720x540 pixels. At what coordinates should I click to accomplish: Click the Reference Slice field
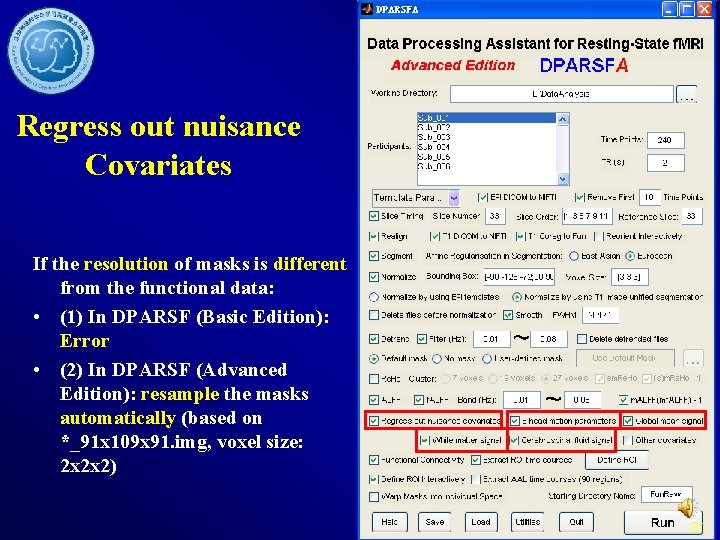click(x=692, y=216)
